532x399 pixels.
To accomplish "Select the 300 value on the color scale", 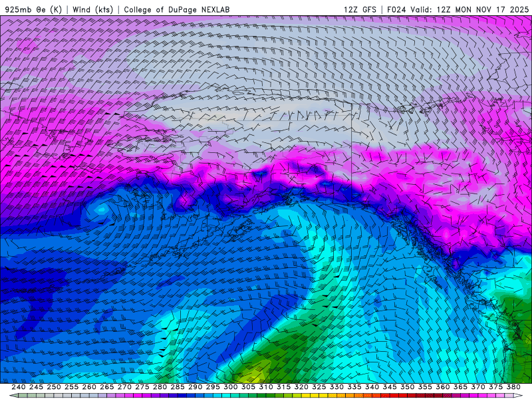I will point(230,387).
